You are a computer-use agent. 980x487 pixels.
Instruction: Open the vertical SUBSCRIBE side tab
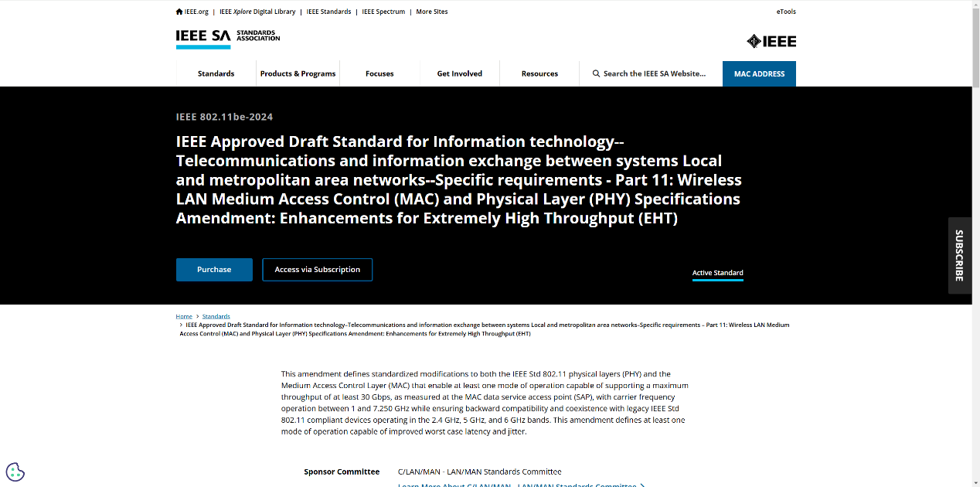click(960, 255)
